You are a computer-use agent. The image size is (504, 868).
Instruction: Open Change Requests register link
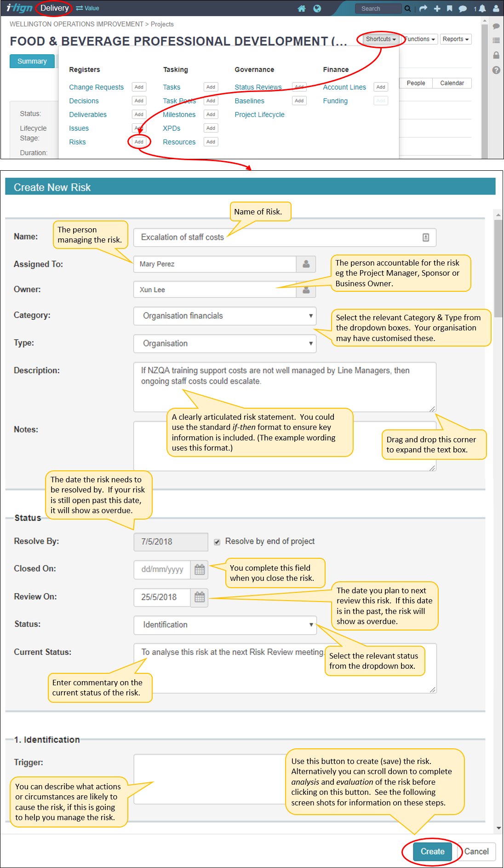96,87
